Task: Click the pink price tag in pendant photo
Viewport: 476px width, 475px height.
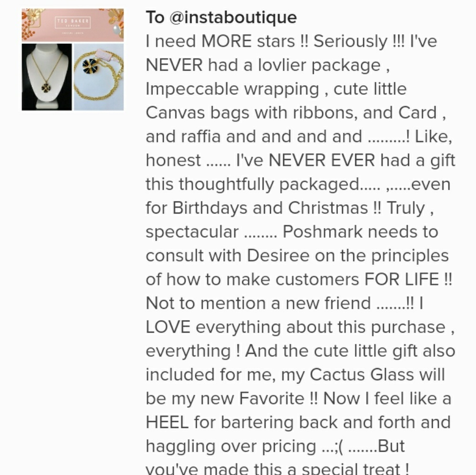Action: click(x=106, y=57)
